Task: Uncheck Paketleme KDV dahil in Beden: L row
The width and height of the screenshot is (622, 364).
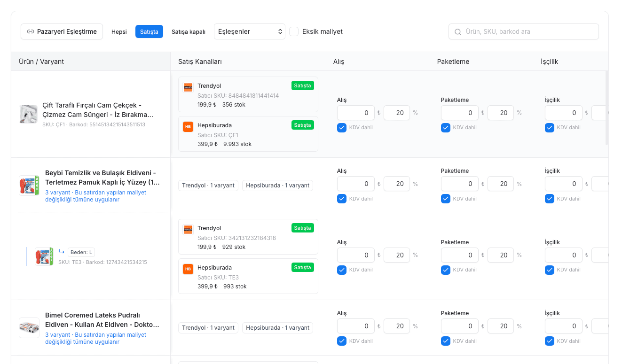Action: pos(446,270)
